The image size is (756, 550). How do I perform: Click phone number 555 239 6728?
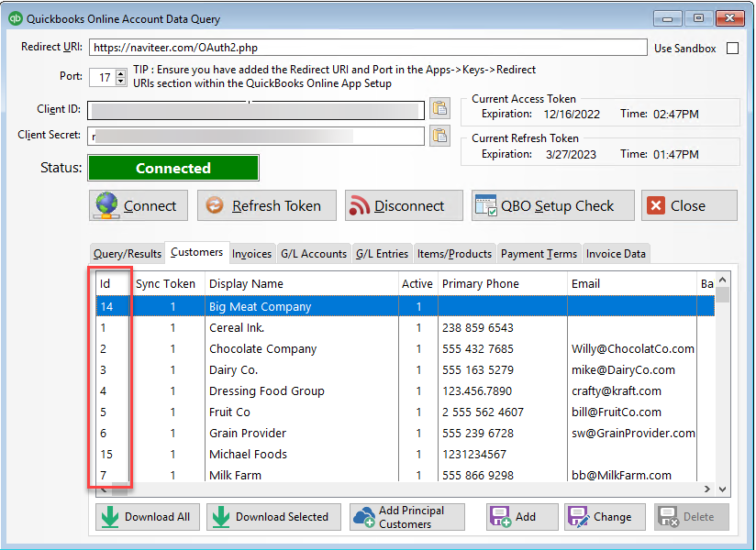click(x=478, y=434)
